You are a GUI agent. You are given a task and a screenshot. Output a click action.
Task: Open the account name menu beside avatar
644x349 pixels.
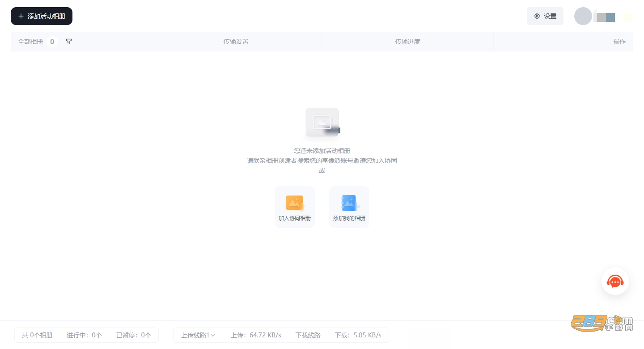click(606, 17)
